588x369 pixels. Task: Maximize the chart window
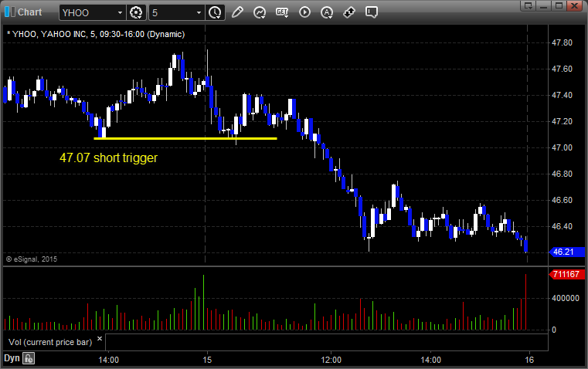pyautogui.click(x=559, y=5)
